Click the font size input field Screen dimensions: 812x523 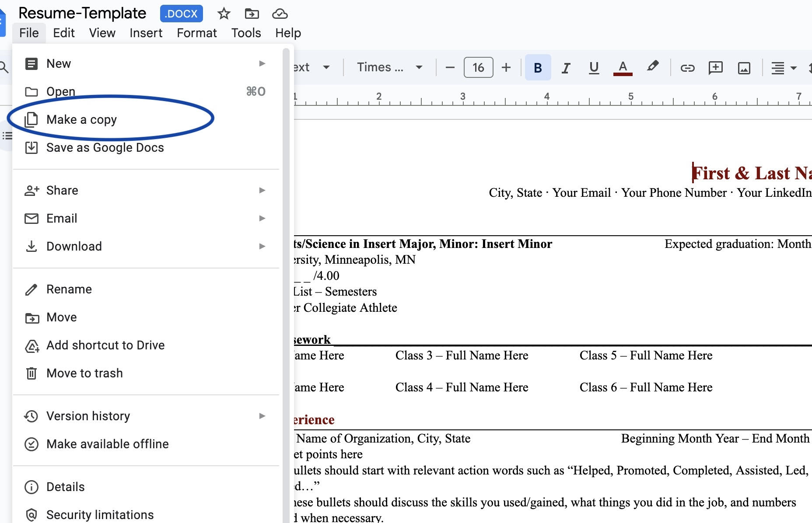point(478,67)
